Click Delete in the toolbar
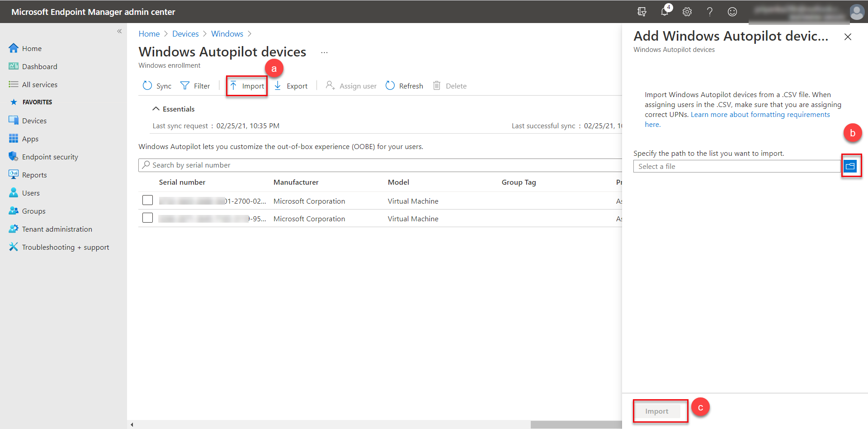868x429 pixels. point(450,86)
